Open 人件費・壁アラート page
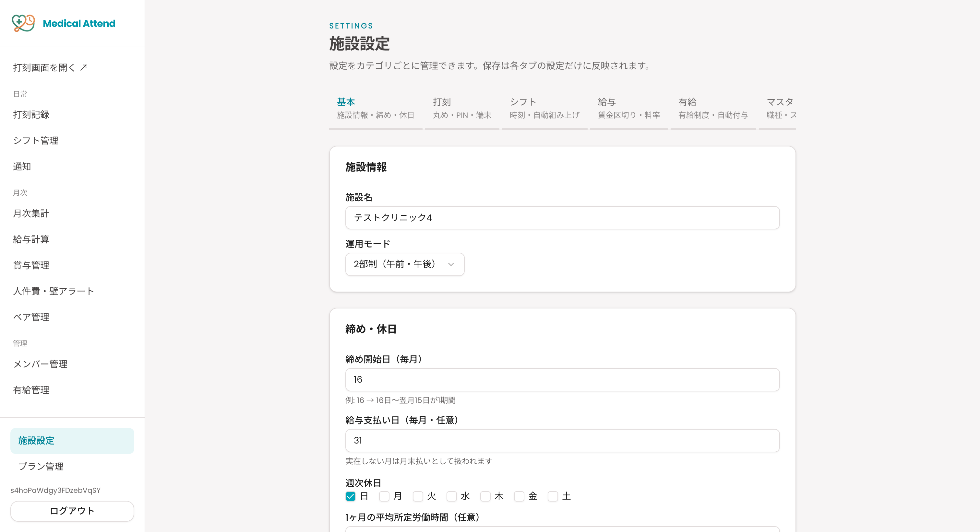The image size is (980, 532). coord(54,291)
